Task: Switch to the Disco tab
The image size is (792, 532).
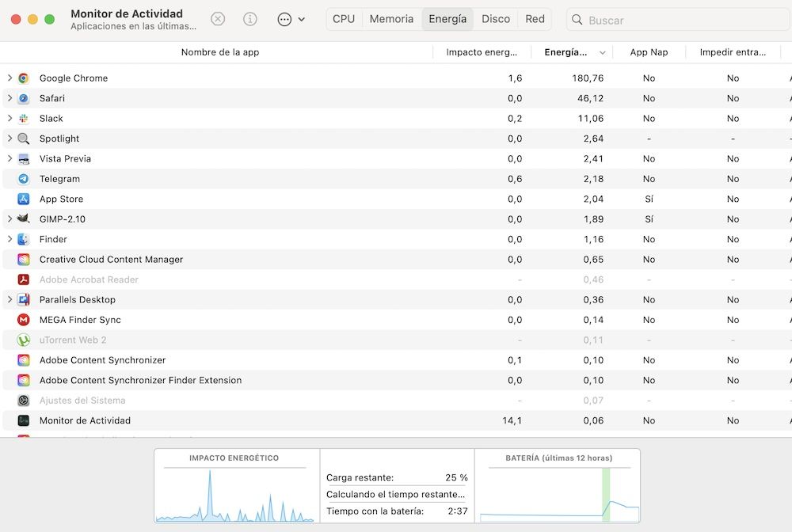Action: click(497, 19)
